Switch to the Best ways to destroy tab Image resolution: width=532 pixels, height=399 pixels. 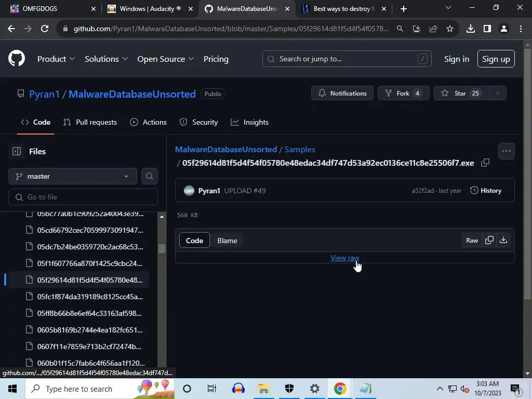coord(343,9)
